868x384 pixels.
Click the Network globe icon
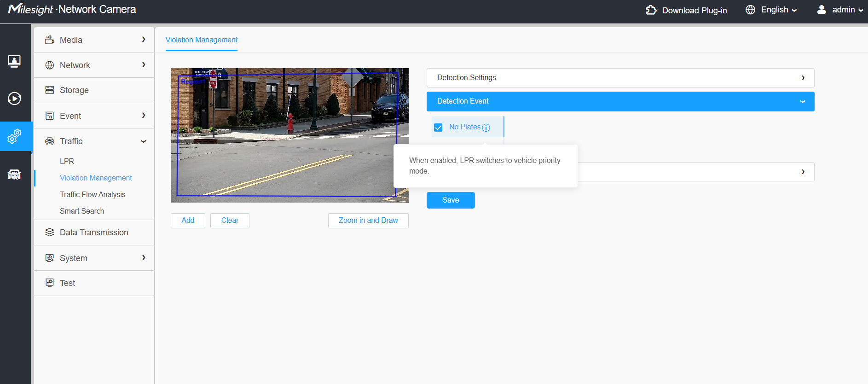[x=50, y=65]
